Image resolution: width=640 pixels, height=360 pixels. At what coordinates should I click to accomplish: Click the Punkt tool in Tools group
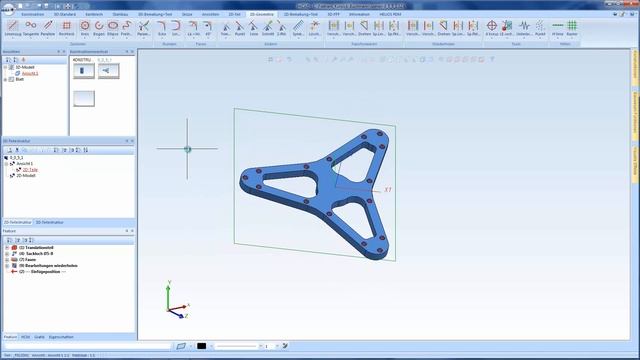pyautogui.click(x=540, y=28)
